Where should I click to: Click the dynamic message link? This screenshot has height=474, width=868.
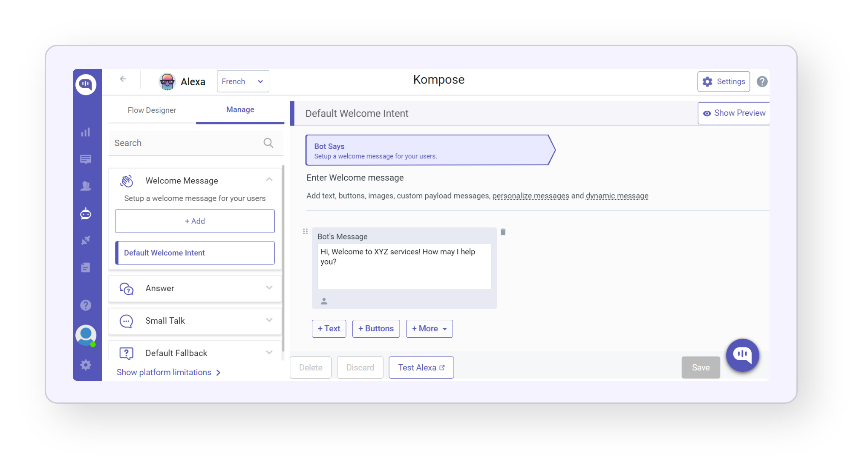point(617,195)
